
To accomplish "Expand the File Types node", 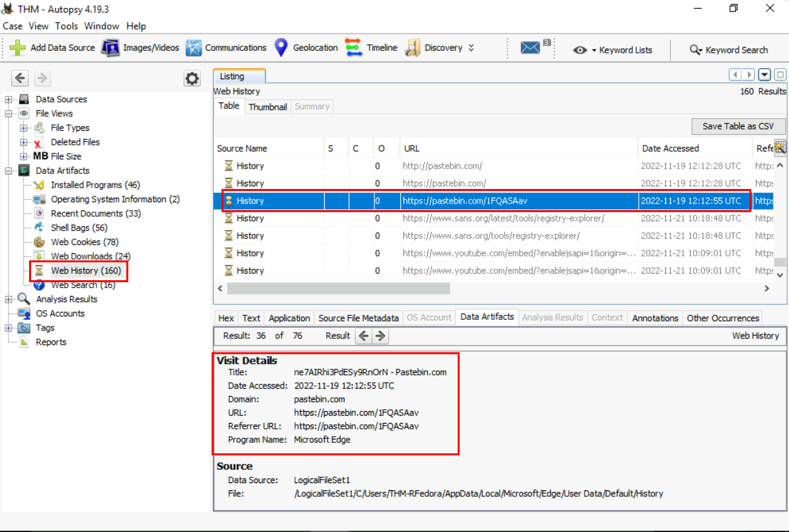I will click(x=24, y=128).
